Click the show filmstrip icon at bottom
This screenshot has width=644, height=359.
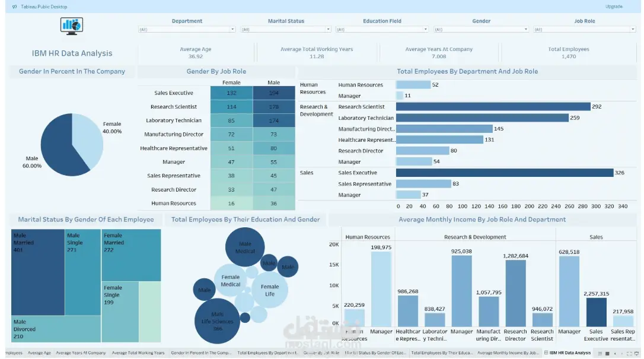click(600, 353)
